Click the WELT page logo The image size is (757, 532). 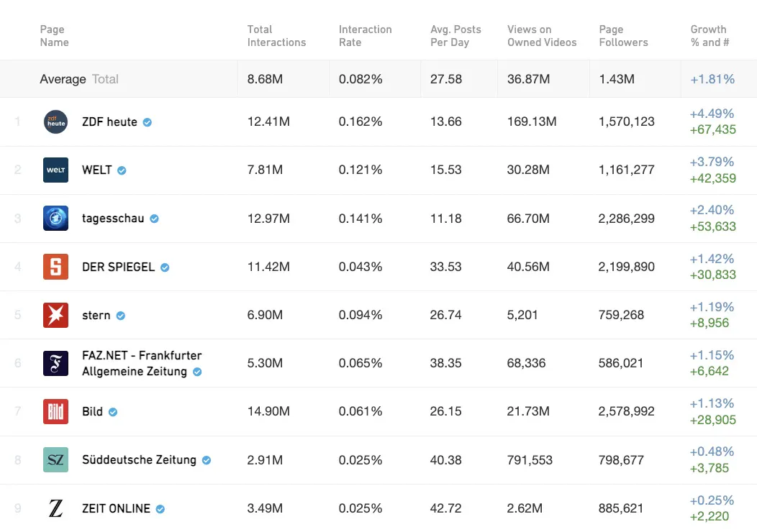(55, 170)
